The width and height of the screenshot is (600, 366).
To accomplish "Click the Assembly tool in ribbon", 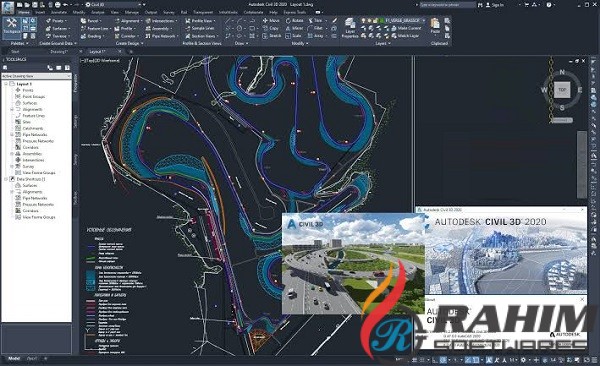I will [x=158, y=28].
